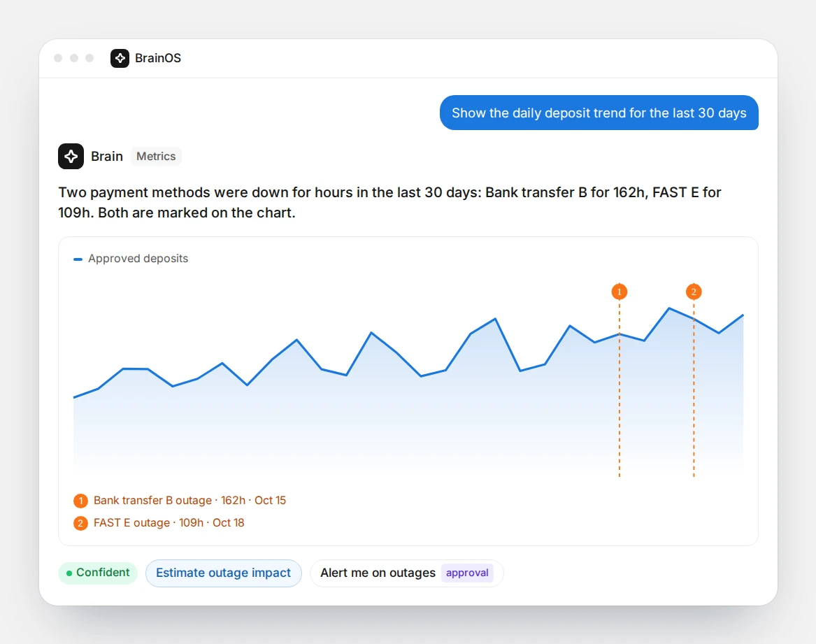Click the approval badge on alert button
Image resolution: width=816 pixels, height=644 pixels.
[467, 573]
